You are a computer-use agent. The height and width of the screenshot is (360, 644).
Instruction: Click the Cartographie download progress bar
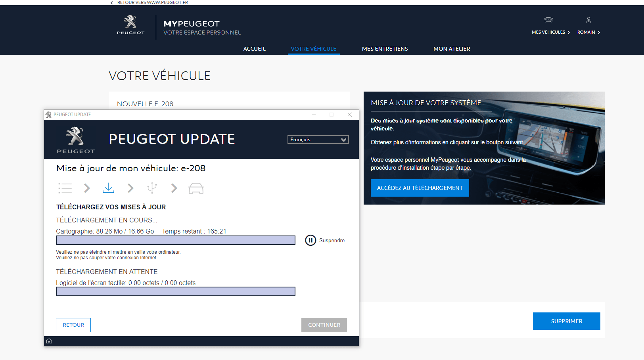(x=176, y=240)
